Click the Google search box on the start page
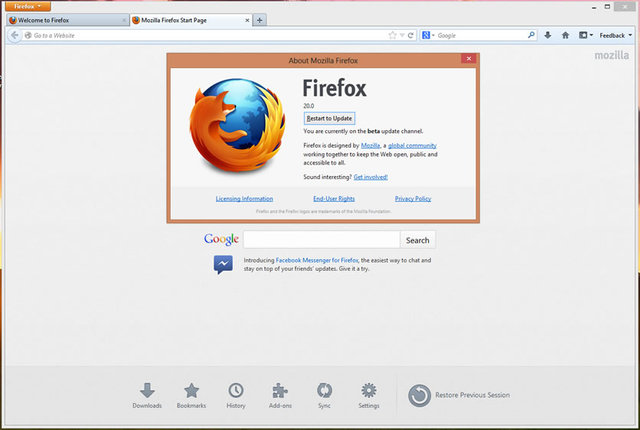The width and height of the screenshot is (640, 430). coord(322,239)
